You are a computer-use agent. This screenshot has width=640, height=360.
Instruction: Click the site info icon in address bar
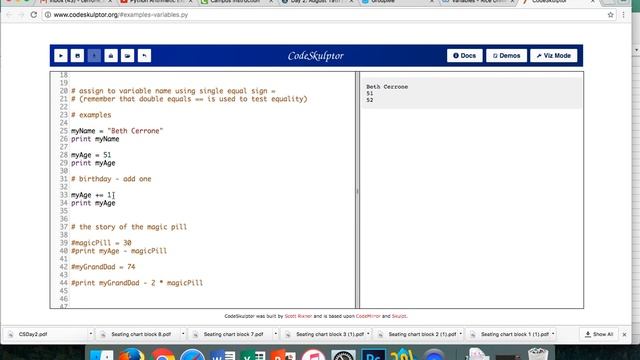click(x=48, y=15)
